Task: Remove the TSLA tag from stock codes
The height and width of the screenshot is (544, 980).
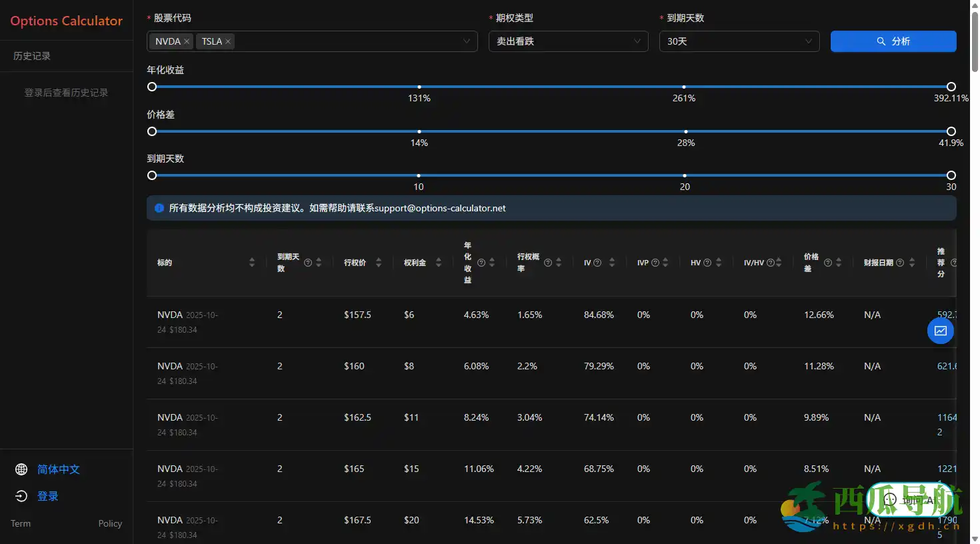Action: 228,41
